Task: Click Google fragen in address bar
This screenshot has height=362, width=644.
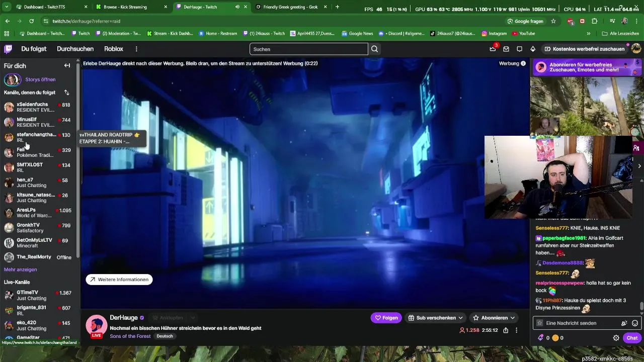Action: [525, 21]
